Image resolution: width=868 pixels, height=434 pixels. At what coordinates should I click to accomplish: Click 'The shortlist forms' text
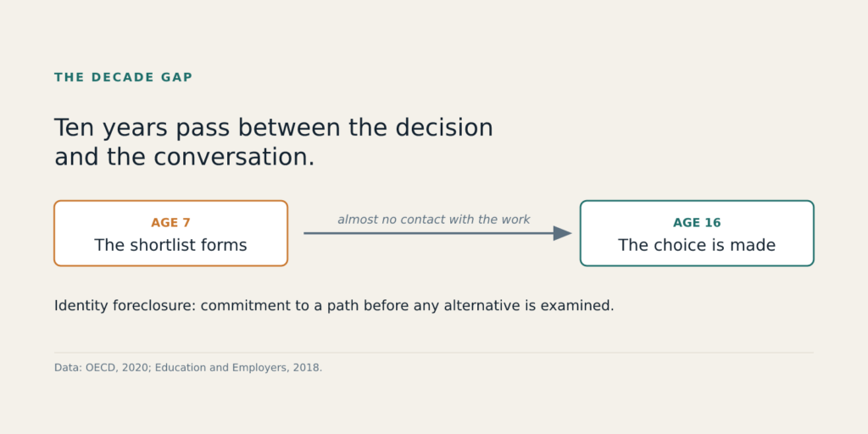point(170,245)
